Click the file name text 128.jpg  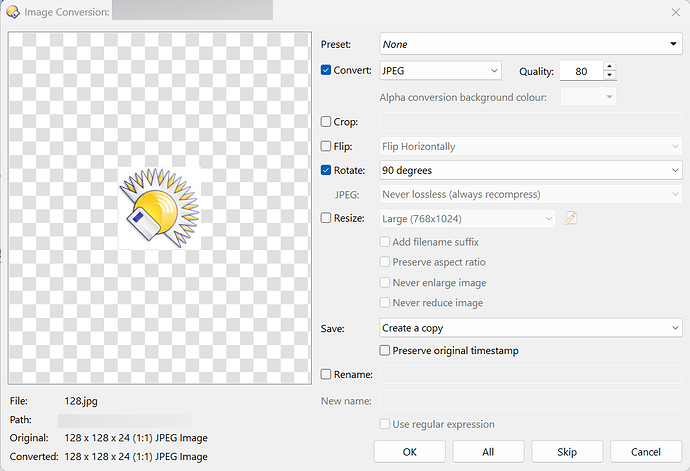[x=81, y=401]
